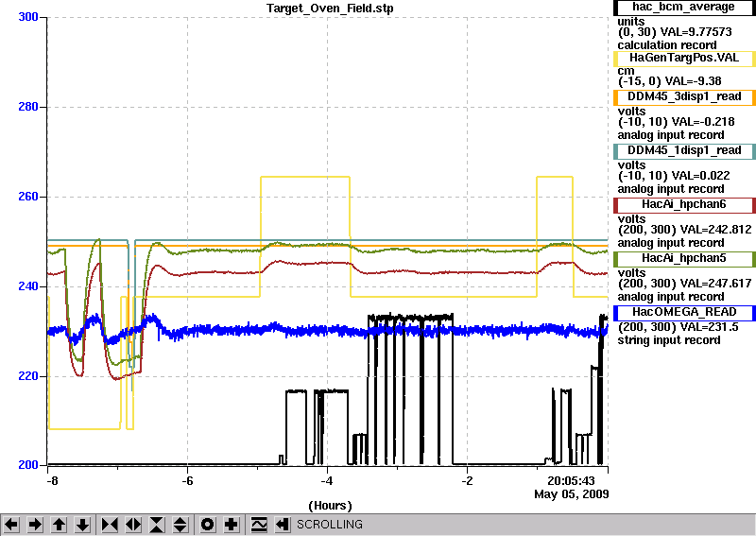This screenshot has width=756, height=536.
Task: Click the vertical zoom-out icon
Action: [x=180, y=525]
